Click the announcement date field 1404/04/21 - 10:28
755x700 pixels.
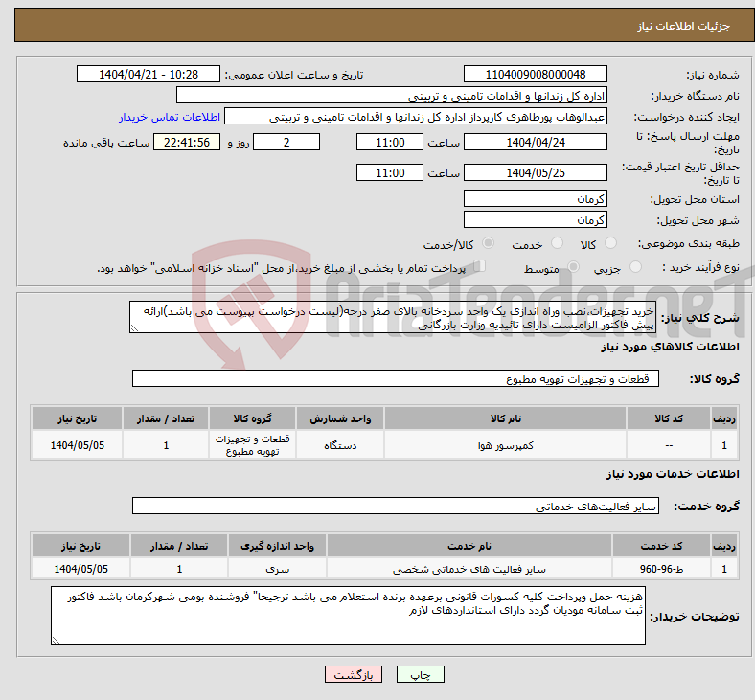click(149, 74)
